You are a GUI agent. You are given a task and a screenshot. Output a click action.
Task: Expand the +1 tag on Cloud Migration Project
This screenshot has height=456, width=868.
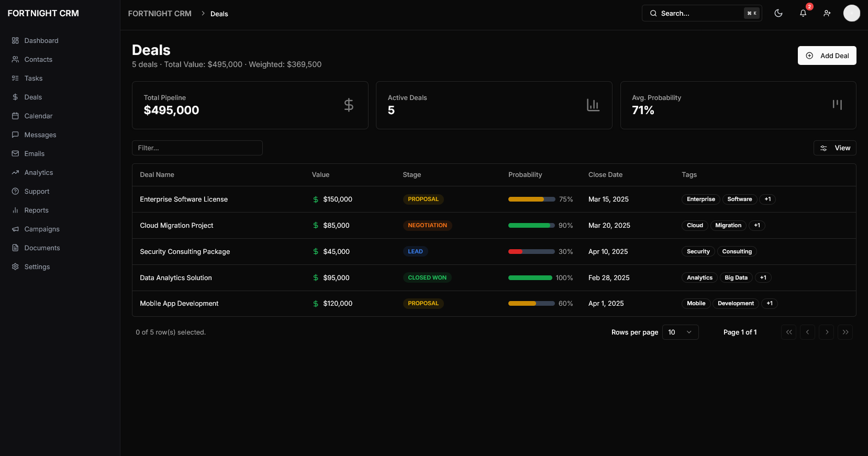click(x=757, y=226)
